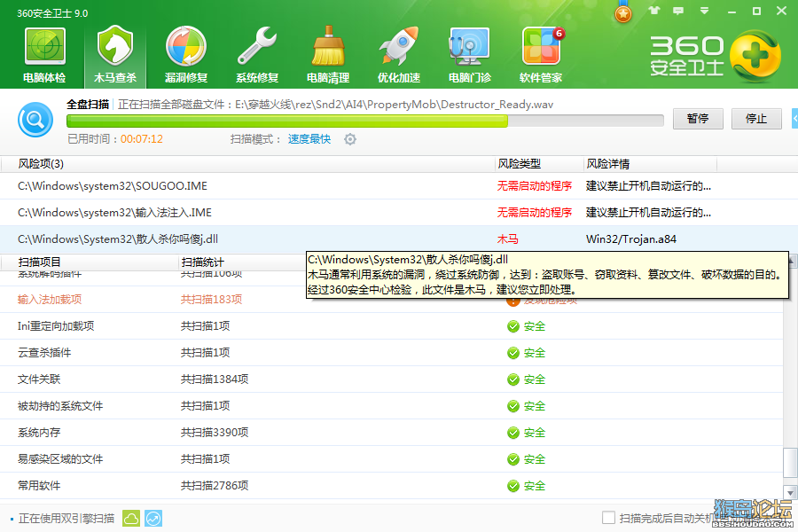Click Win32/Trojan.a84 risk detail

631,239
